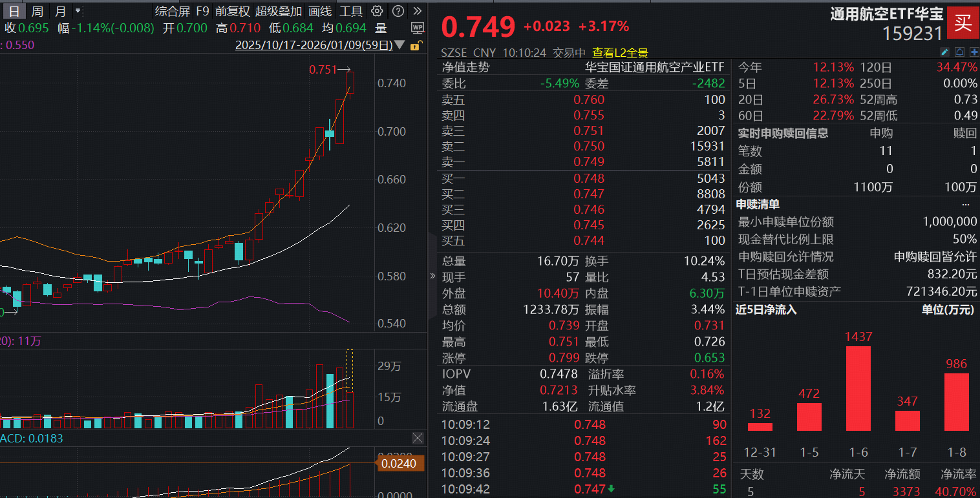Image resolution: width=980 pixels, height=498 pixels.
Task: Click the WP icon below the toolbar
Action: 418,28
